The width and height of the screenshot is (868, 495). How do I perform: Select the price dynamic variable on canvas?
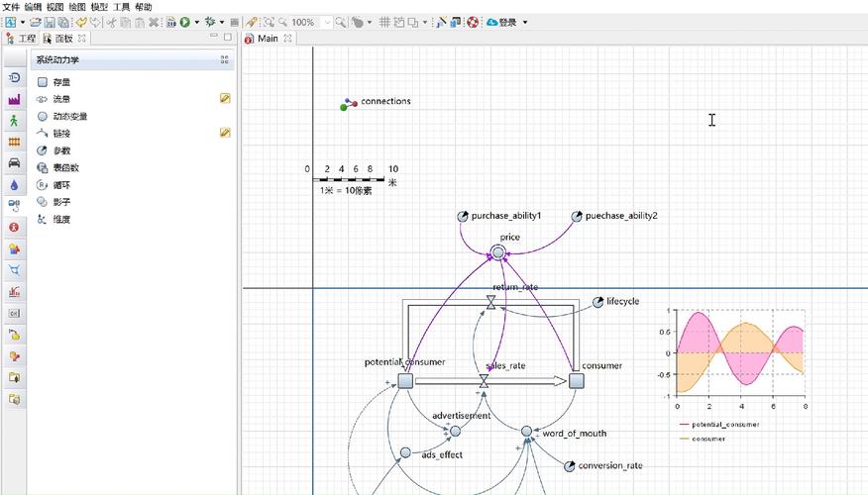click(498, 252)
